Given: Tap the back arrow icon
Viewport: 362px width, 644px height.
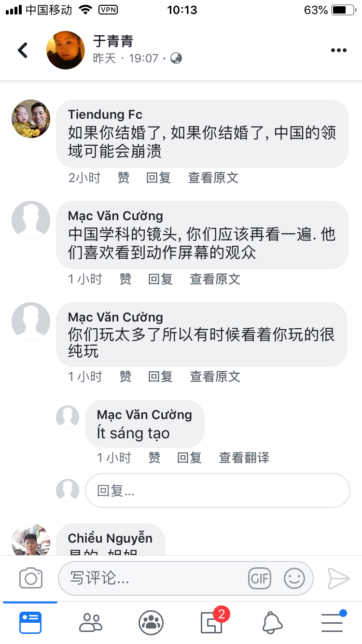Looking at the screenshot, I should click(23, 50).
